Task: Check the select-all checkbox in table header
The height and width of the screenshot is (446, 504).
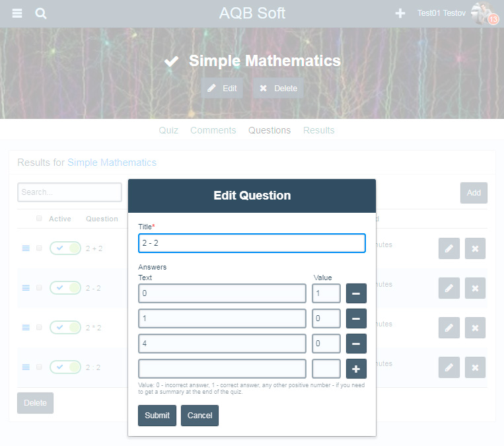Action: (x=39, y=219)
